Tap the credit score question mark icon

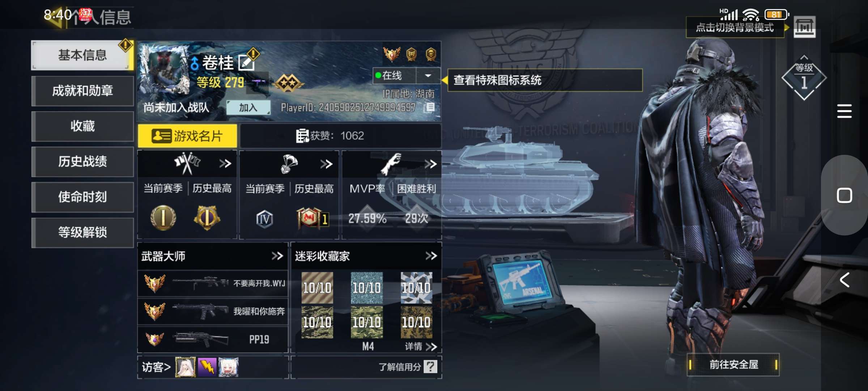tap(430, 366)
